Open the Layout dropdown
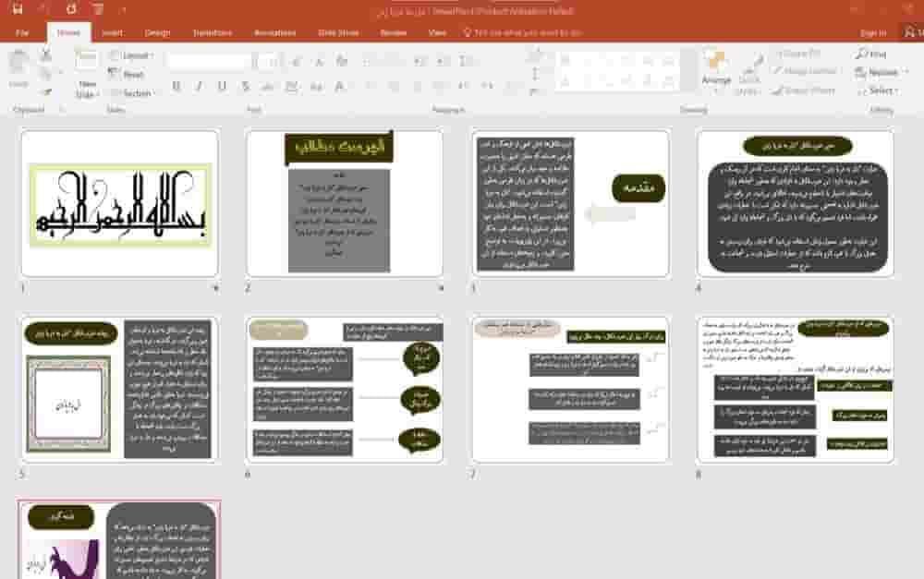This screenshot has width=924, height=579. [131, 55]
